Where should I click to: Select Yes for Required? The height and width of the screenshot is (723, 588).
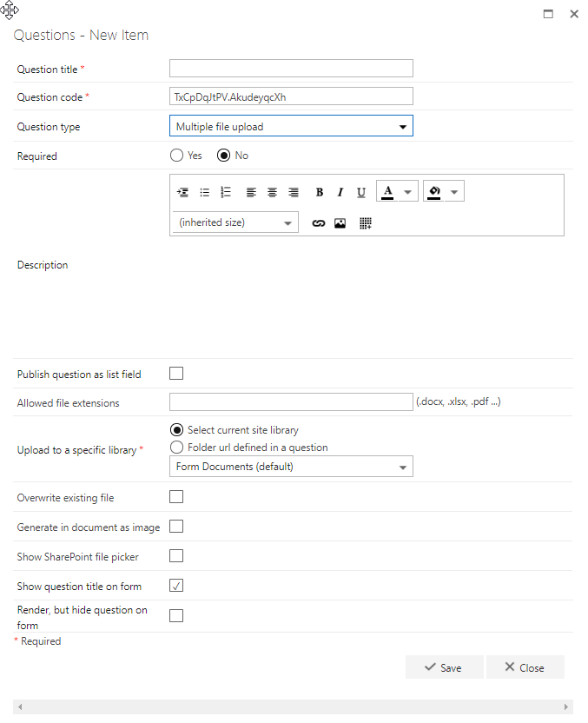176,156
